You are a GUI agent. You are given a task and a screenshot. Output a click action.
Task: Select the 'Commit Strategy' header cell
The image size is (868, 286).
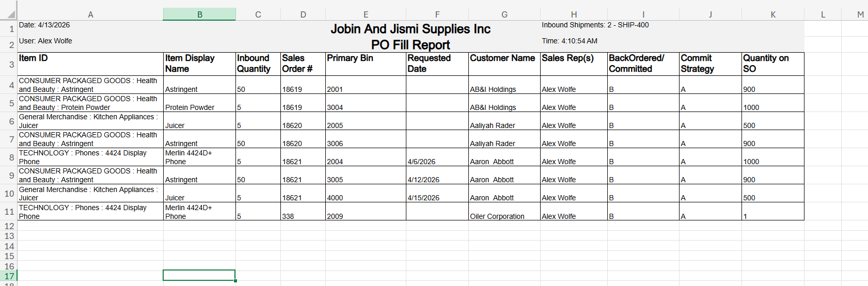(x=710, y=63)
